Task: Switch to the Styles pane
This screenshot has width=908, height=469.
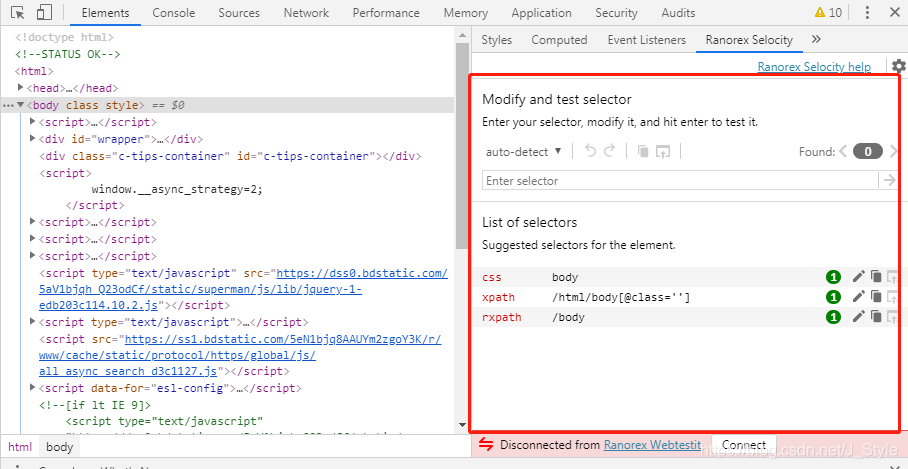Action: coord(497,39)
